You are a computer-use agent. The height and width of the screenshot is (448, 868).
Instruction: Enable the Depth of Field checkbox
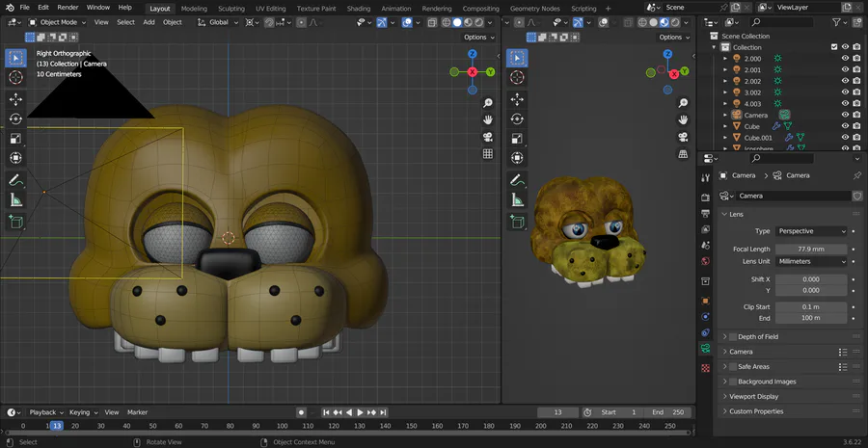pyautogui.click(x=732, y=337)
